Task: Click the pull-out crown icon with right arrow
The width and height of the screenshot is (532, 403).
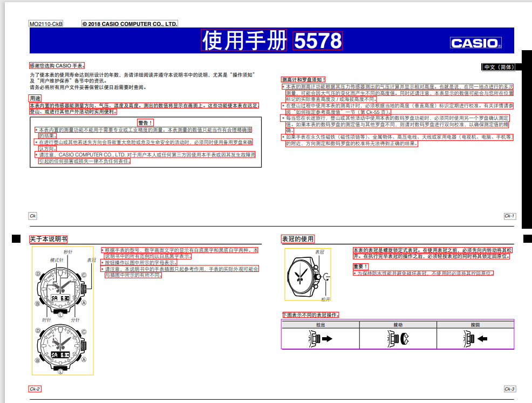Action: tap(320, 339)
